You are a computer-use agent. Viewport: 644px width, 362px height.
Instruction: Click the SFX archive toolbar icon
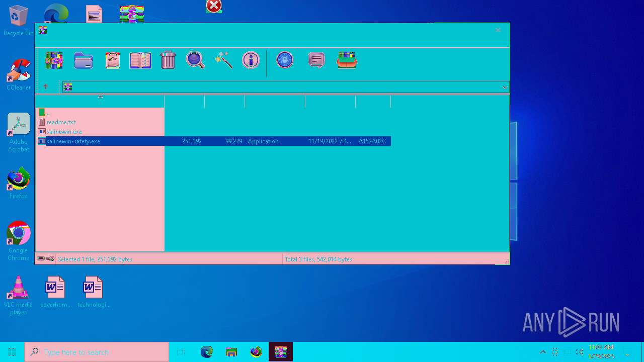pyautogui.click(x=347, y=60)
